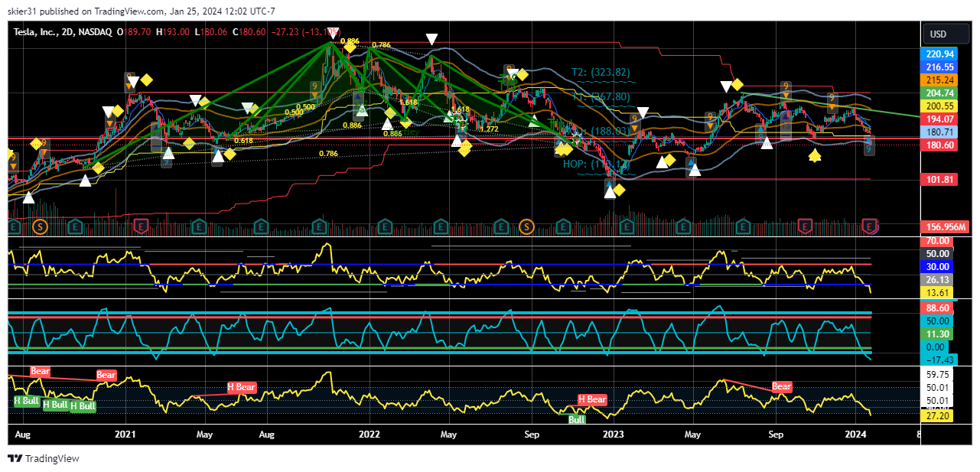Click the green 204.74 price label

[x=939, y=93]
